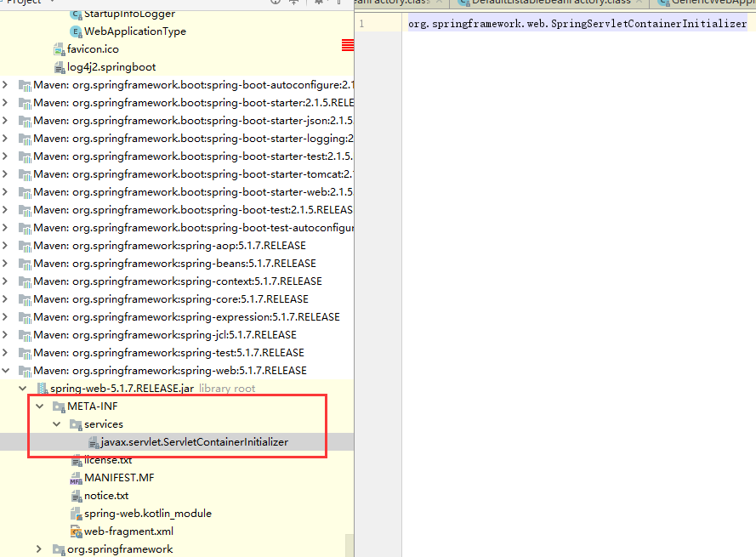Click the red error stripe marker
Screen dimensions: 756x557
[348, 45]
